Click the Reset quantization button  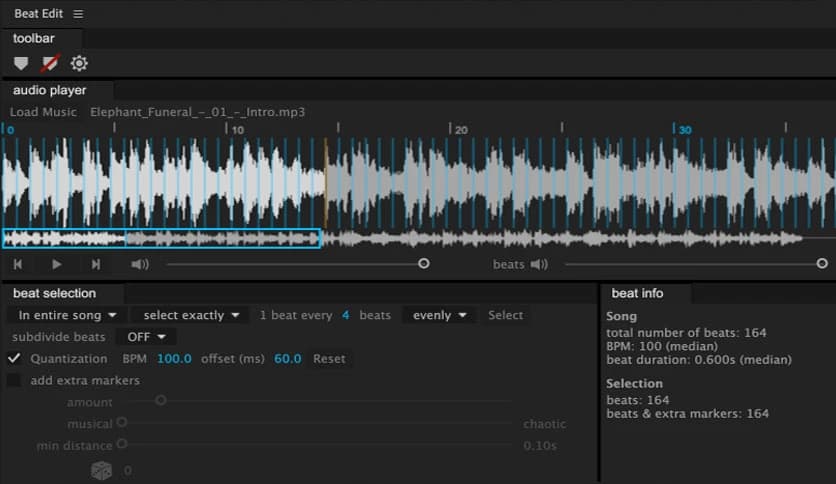tap(329, 358)
